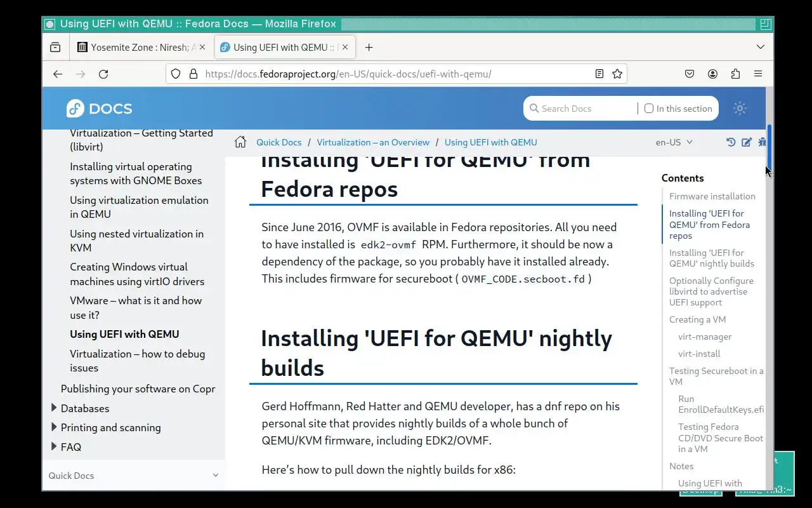This screenshot has width=812, height=508.
Task: Expand the FAQ section
Action: pos(54,447)
